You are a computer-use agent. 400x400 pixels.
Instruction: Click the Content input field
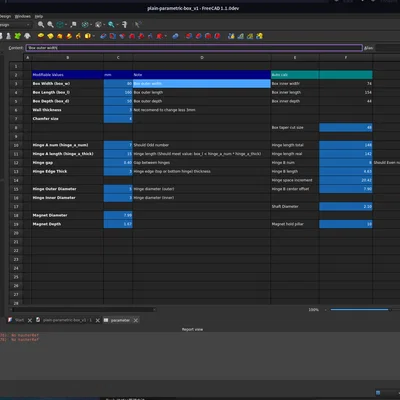[x=194, y=48]
